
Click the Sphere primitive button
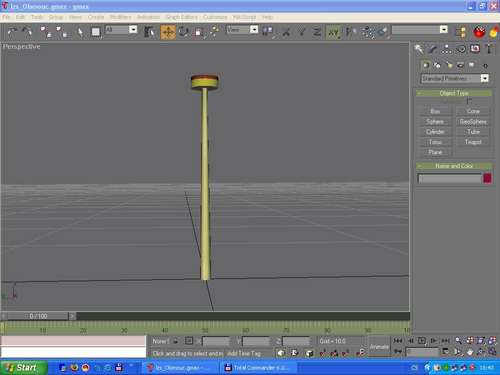(435, 121)
